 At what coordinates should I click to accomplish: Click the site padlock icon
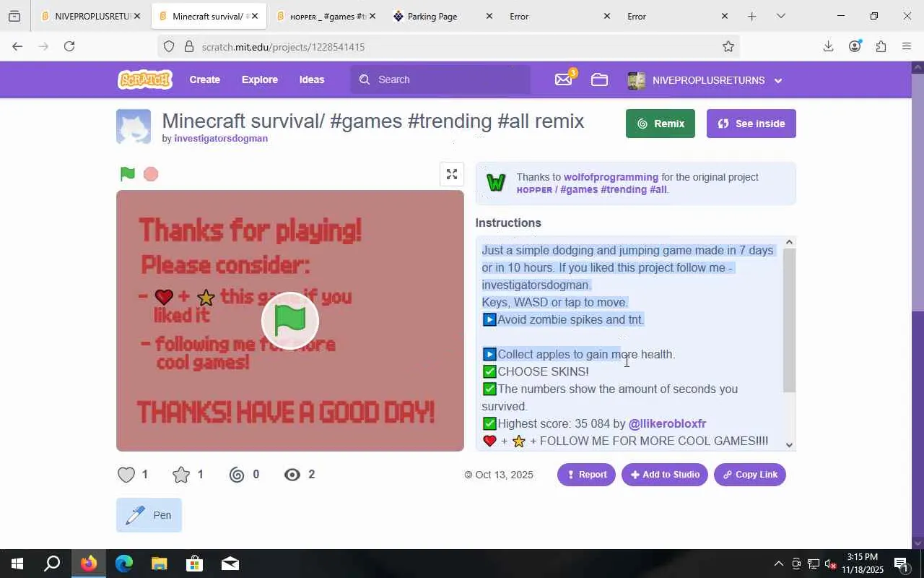coord(189,46)
